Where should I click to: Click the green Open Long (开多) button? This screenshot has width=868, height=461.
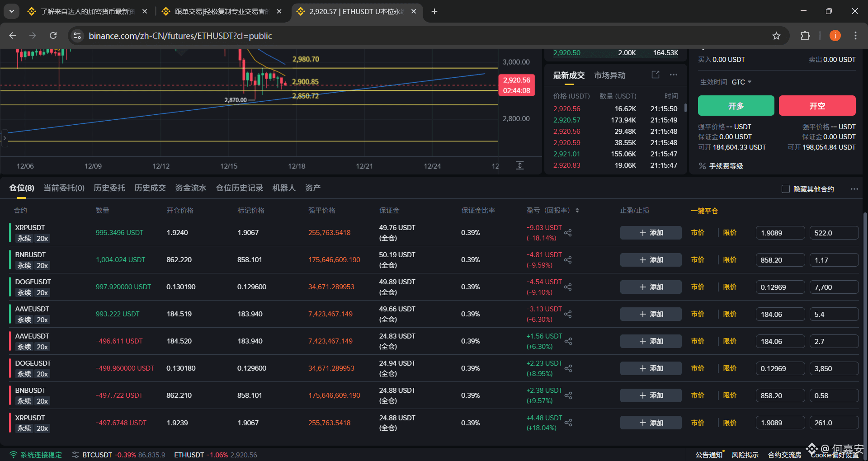point(736,106)
